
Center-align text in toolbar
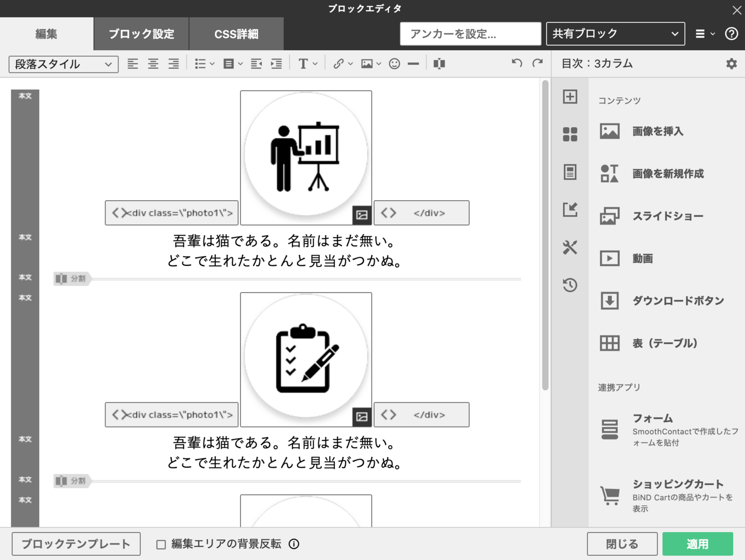[153, 64]
